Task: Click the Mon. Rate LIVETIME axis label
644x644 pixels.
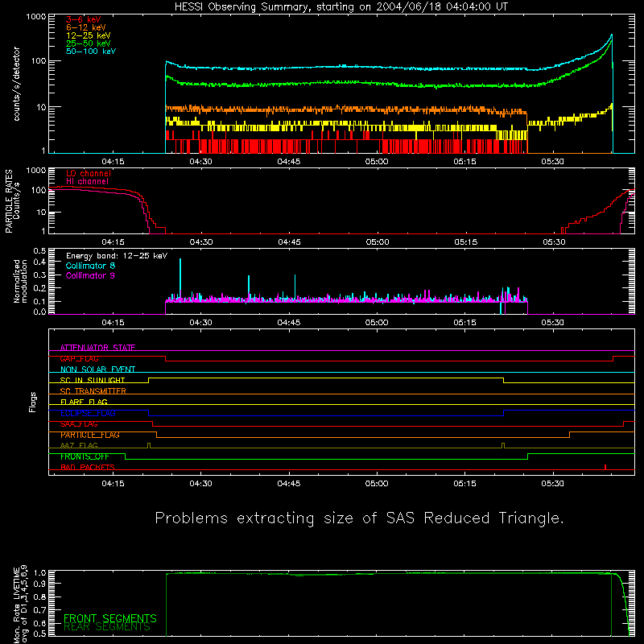Action: 20,604
